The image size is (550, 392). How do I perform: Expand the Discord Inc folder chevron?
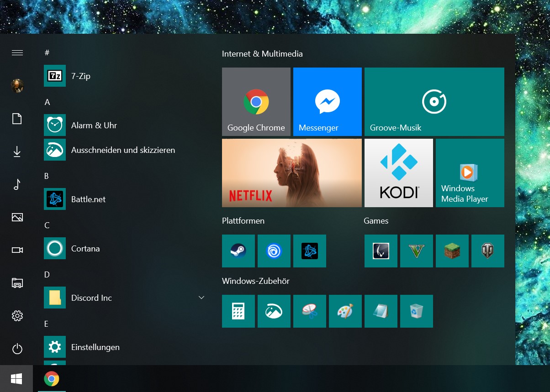coord(201,298)
